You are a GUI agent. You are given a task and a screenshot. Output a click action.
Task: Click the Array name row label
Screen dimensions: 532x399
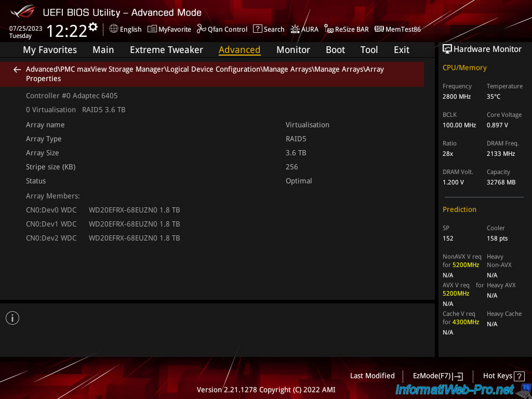pyautogui.click(x=45, y=125)
